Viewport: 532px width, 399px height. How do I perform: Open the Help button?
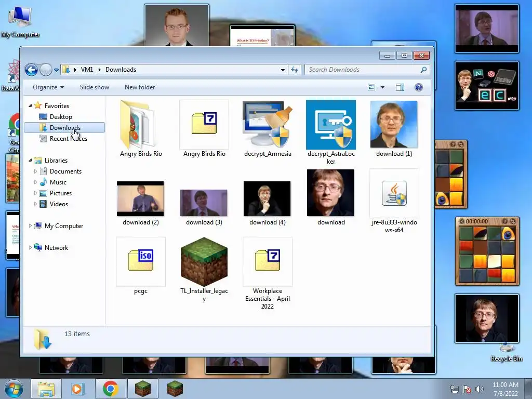point(419,87)
